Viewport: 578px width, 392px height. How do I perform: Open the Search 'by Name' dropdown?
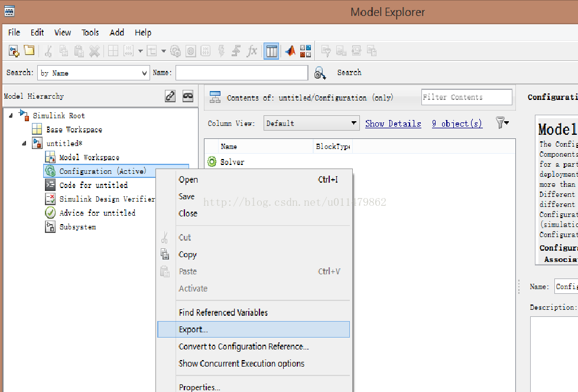pyautogui.click(x=93, y=73)
